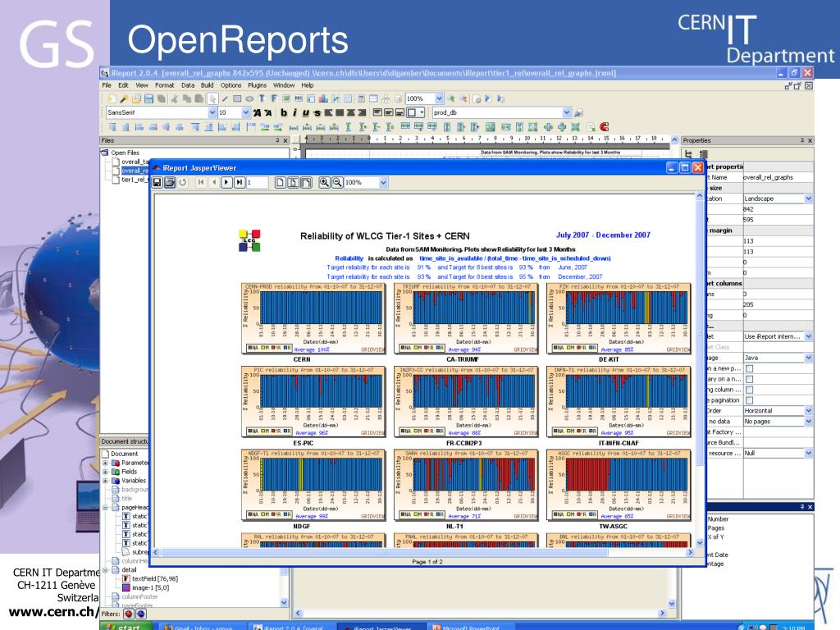Open the Build menu
Viewport: 840px width, 630px height.
click(x=208, y=85)
